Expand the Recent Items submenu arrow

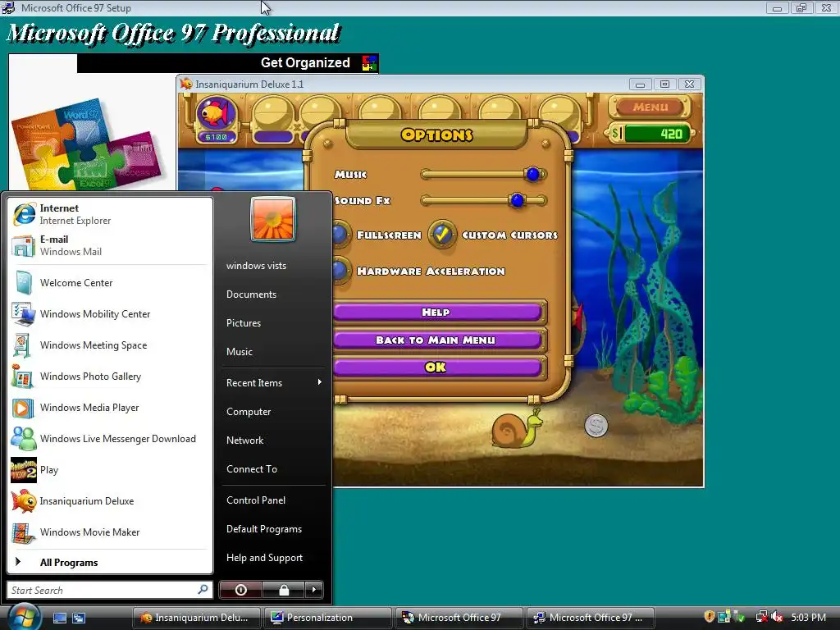click(x=320, y=382)
